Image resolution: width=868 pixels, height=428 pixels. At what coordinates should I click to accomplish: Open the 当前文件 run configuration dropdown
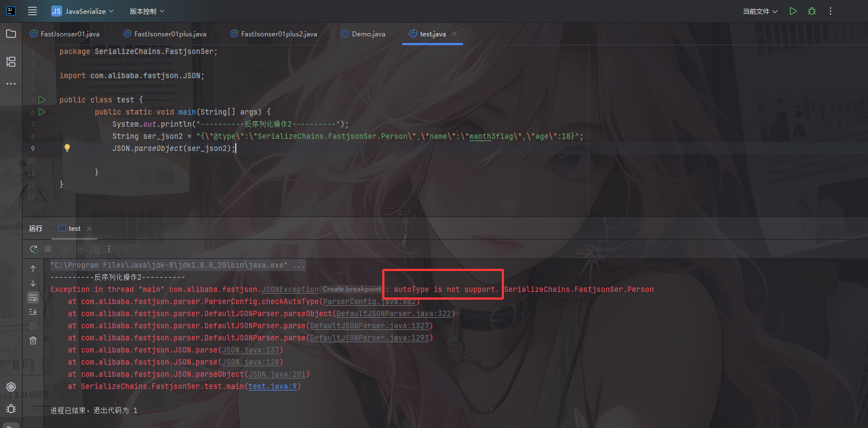point(759,11)
